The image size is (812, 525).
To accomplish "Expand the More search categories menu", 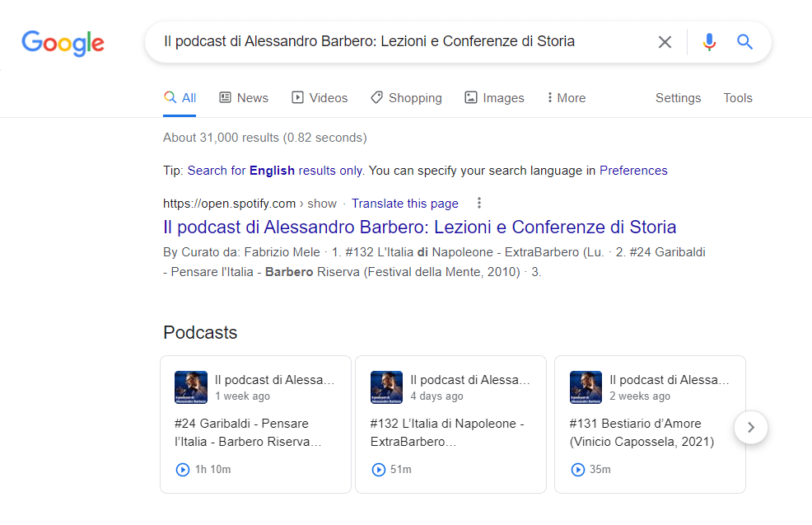I will (565, 98).
